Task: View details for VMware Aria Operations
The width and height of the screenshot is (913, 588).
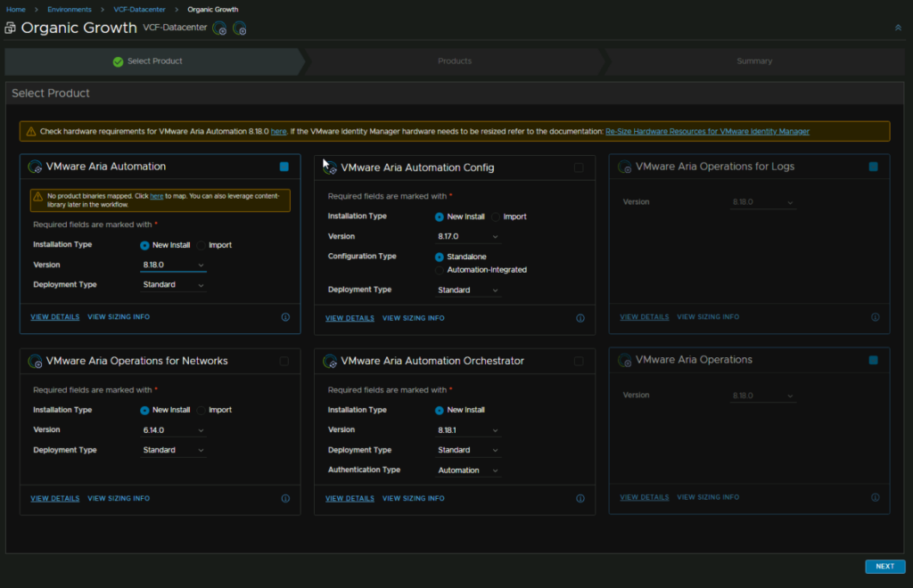Action: [644, 497]
